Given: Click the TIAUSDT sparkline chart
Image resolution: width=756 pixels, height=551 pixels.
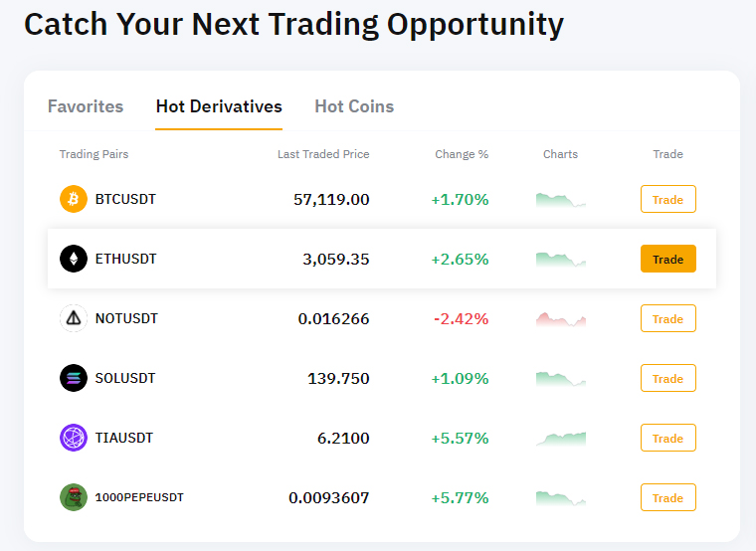Looking at the screenshot, I should pyautogui.click(x=560, y=438).
